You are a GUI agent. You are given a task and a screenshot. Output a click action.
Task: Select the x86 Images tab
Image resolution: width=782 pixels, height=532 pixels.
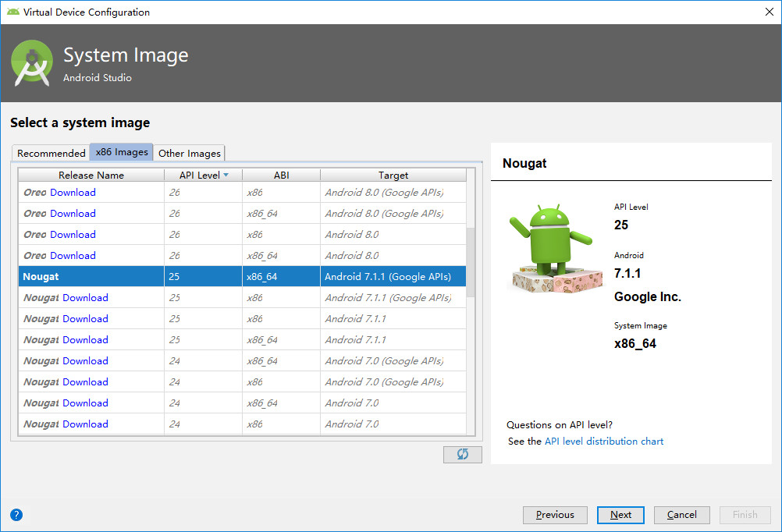tap(122, 152)
